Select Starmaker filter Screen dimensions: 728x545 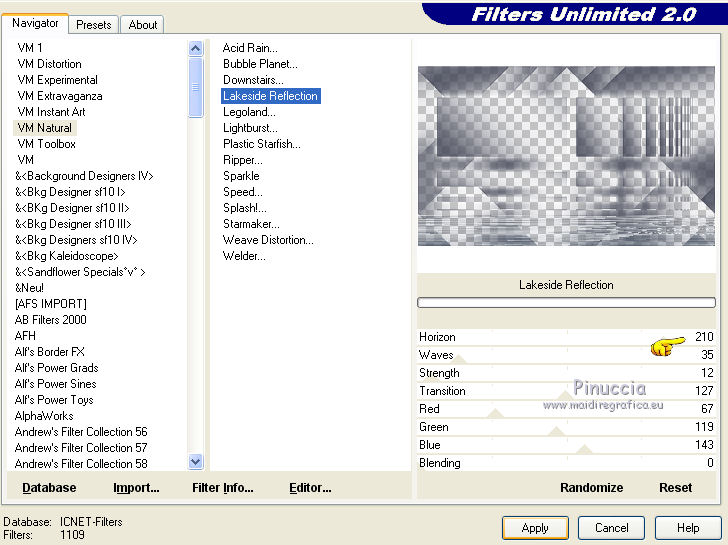tap(251, 224)
